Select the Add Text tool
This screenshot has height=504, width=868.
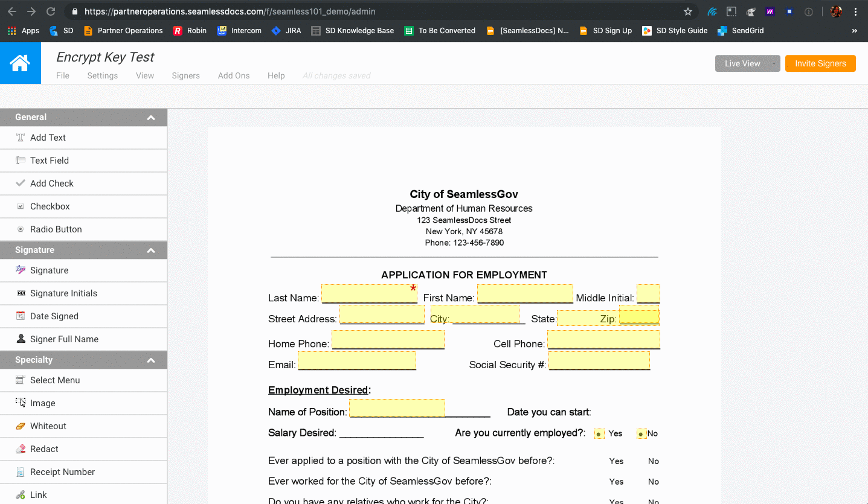pos(48,138)
